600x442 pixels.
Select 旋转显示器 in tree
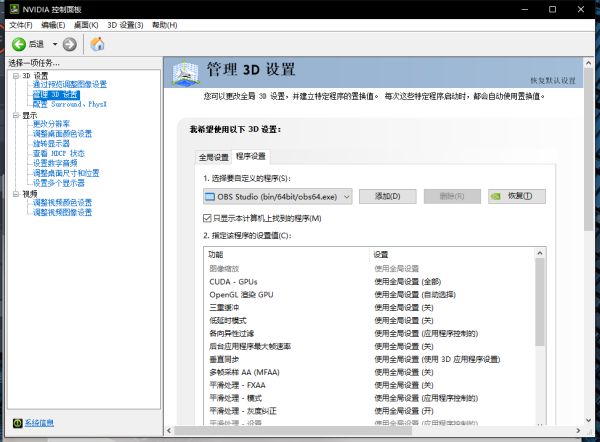[x=51, y=144]
